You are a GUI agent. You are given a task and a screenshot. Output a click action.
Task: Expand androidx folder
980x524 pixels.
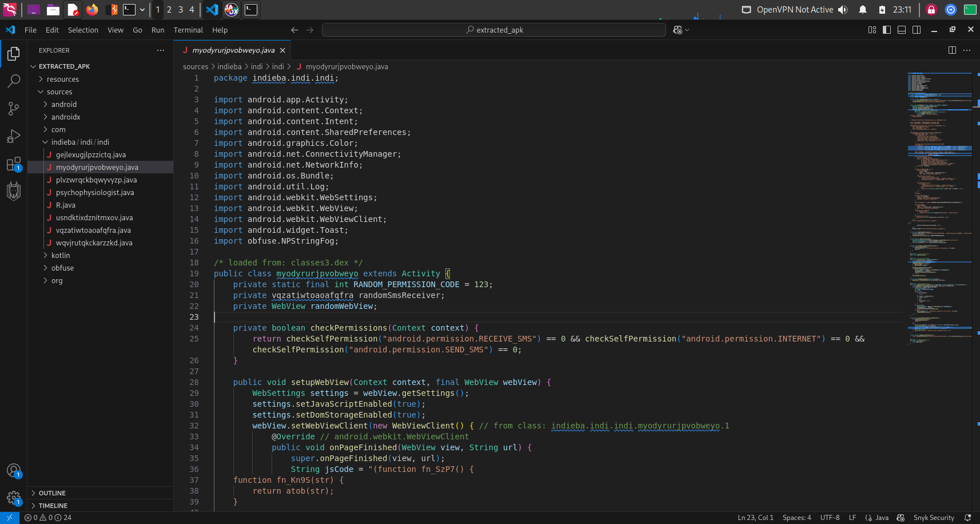click(100, 117)
